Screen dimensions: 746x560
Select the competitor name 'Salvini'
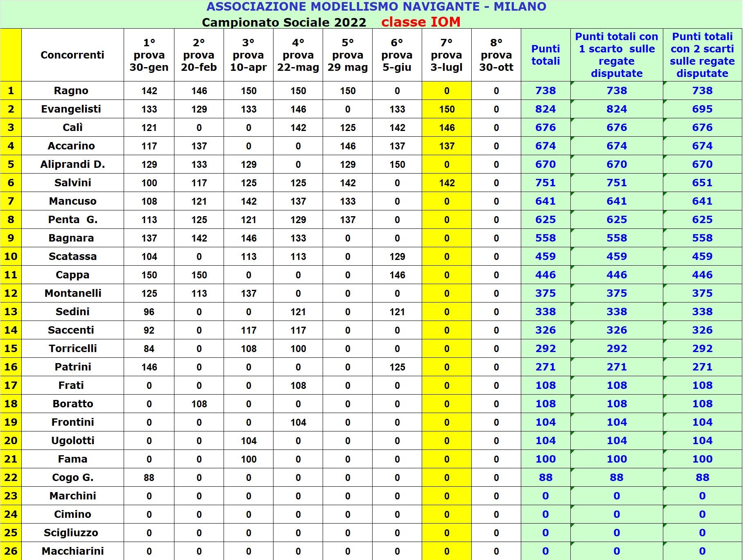pos(72,183)
